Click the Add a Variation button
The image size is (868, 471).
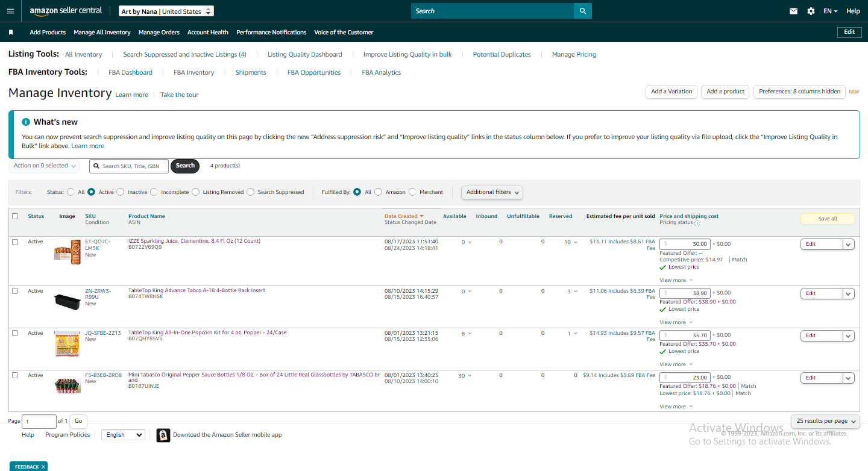pos(671,92)
